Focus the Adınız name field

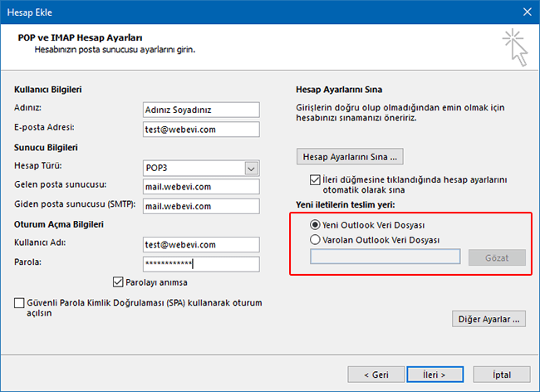tap(200, 110)
